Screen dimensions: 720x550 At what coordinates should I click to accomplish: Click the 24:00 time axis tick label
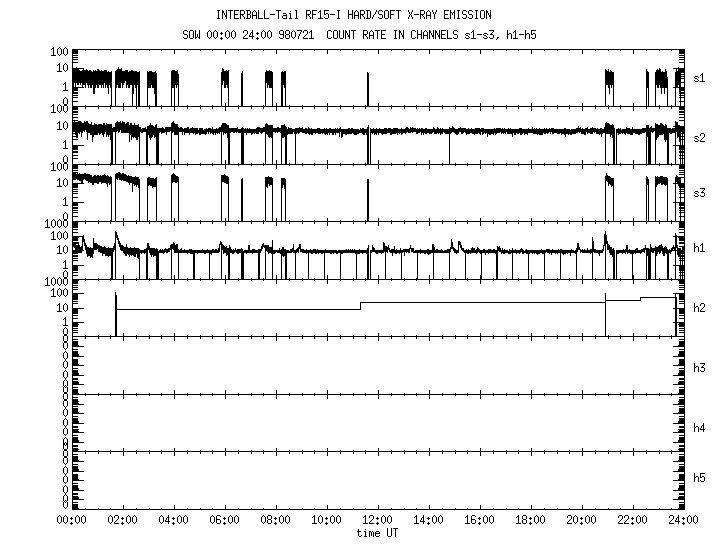(x=684, y=521)
